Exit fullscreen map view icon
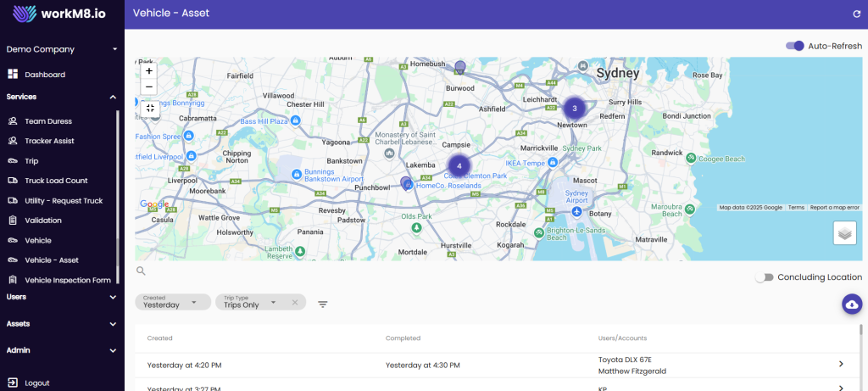The image size is (868, 391). pyautogui.click(x=149, y=108)
